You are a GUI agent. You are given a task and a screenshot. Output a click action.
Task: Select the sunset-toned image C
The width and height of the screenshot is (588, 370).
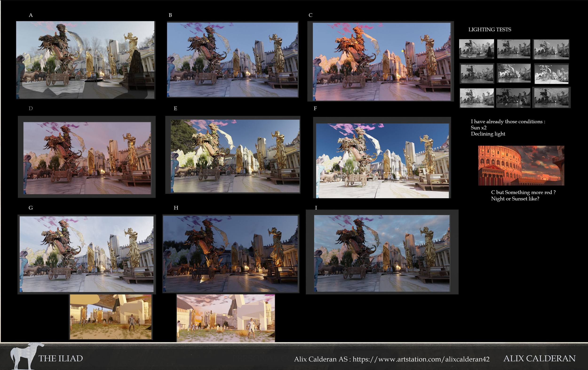(x=381, y=62)
